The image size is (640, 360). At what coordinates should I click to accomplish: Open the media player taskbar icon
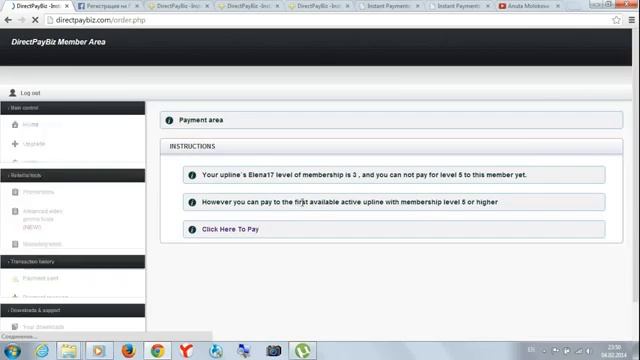99,351
